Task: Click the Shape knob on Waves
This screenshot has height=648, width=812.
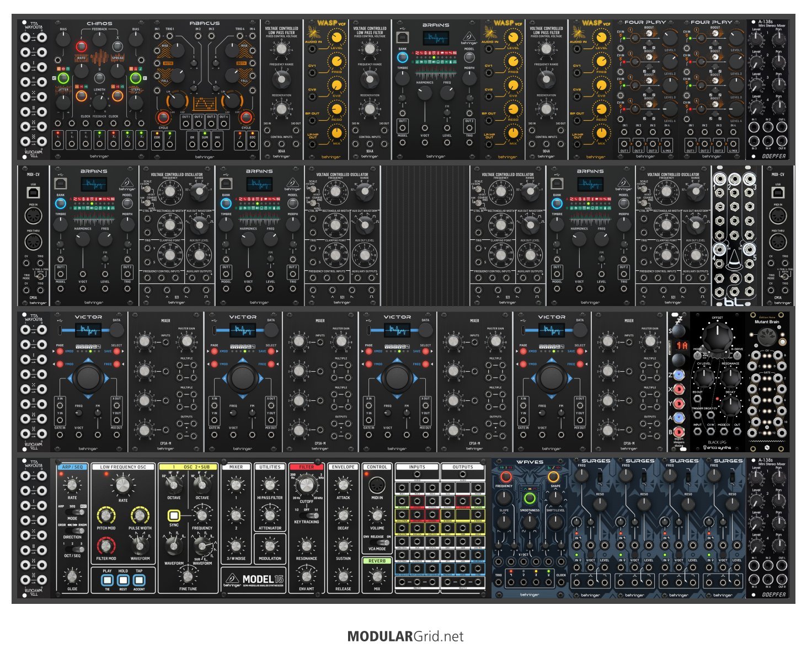Action: pos(555,497)
